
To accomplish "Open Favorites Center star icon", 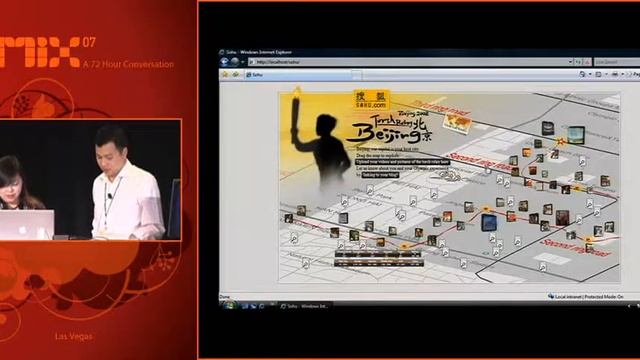I will pyautogui.click(x=224, y=75).
